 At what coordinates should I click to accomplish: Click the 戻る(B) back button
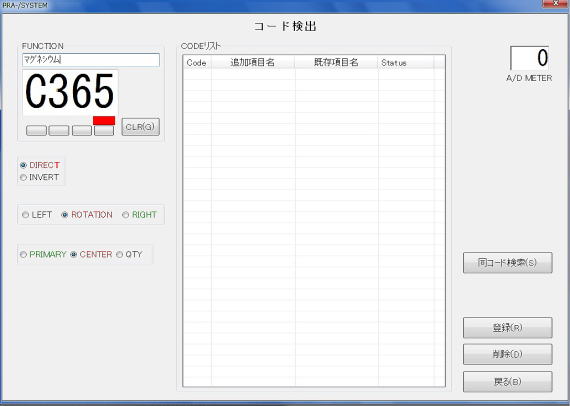click(507, 382)
